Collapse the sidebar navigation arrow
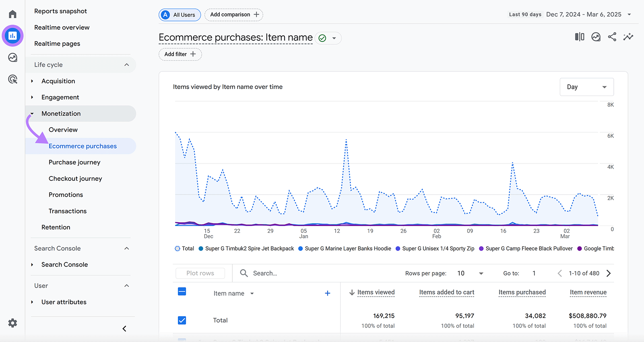 (x=124, y=329)
